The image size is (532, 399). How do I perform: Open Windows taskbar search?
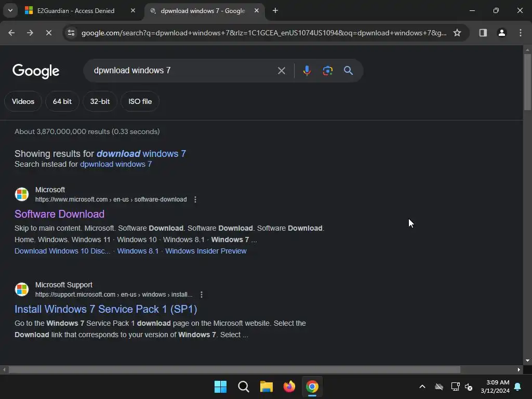[x=244, y=387]
